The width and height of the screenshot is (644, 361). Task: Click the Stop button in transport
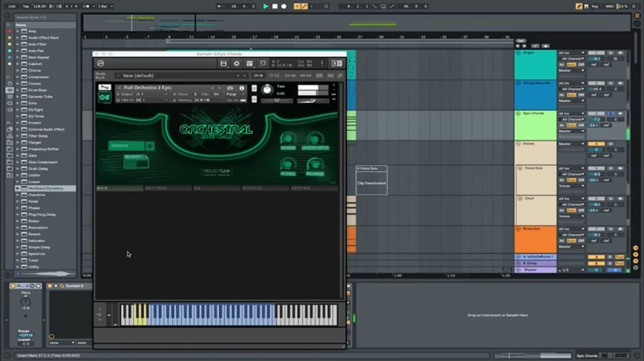(275, 6)
